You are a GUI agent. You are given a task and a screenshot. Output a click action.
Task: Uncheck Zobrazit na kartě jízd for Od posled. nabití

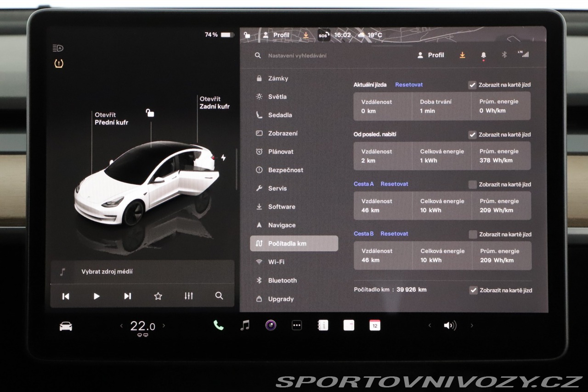(x=472, y=135)
